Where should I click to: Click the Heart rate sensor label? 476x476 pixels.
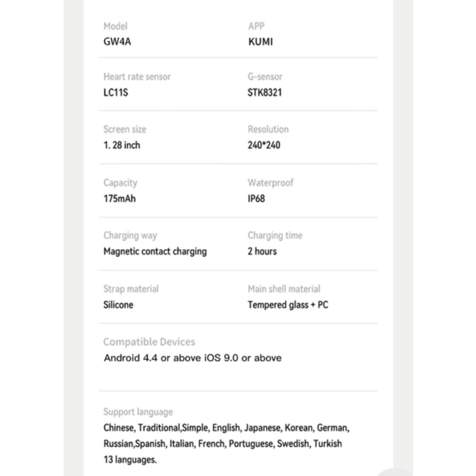coord(137,77)
